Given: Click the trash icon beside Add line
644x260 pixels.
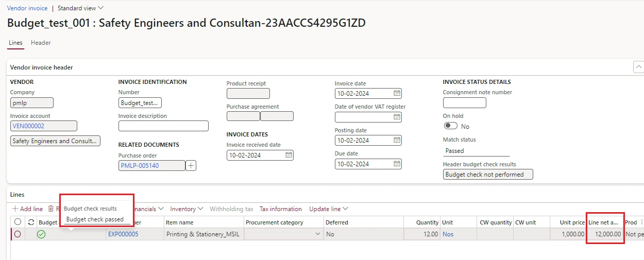Looking at the screenshot, I should click(51, 209).
